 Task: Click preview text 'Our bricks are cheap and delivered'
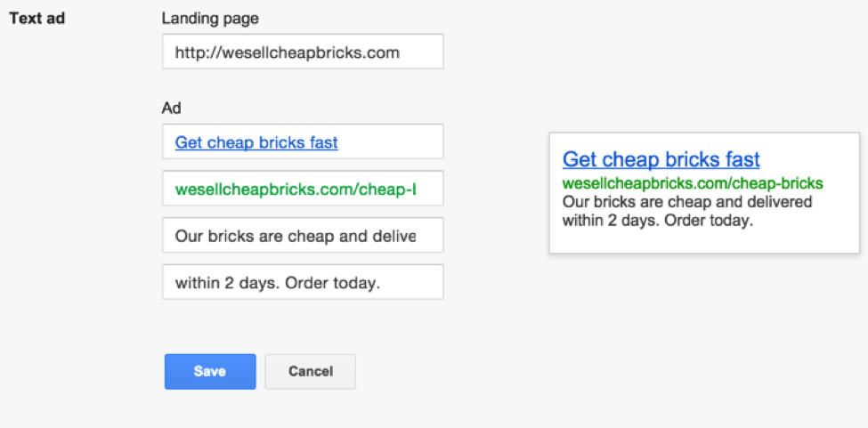(x=687, y=202)
